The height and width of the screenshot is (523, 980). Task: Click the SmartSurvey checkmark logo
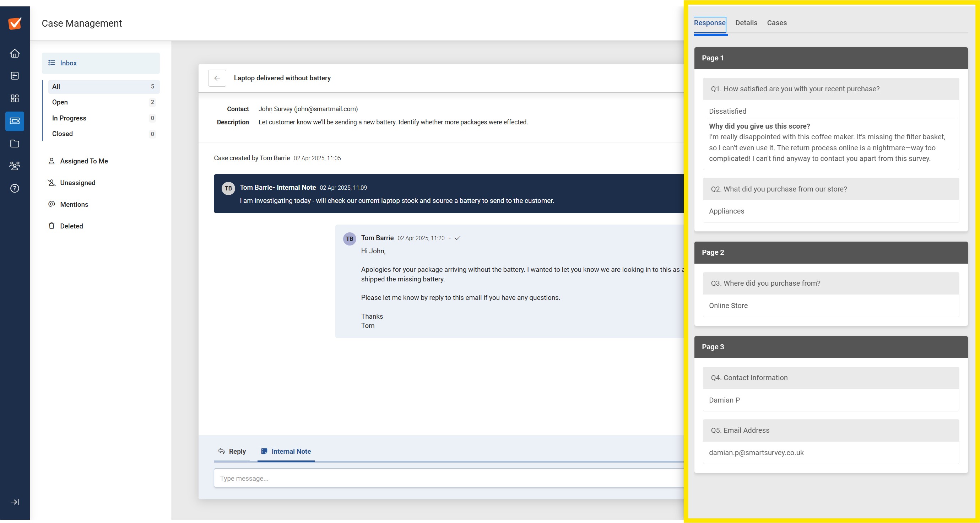(15, 23)
